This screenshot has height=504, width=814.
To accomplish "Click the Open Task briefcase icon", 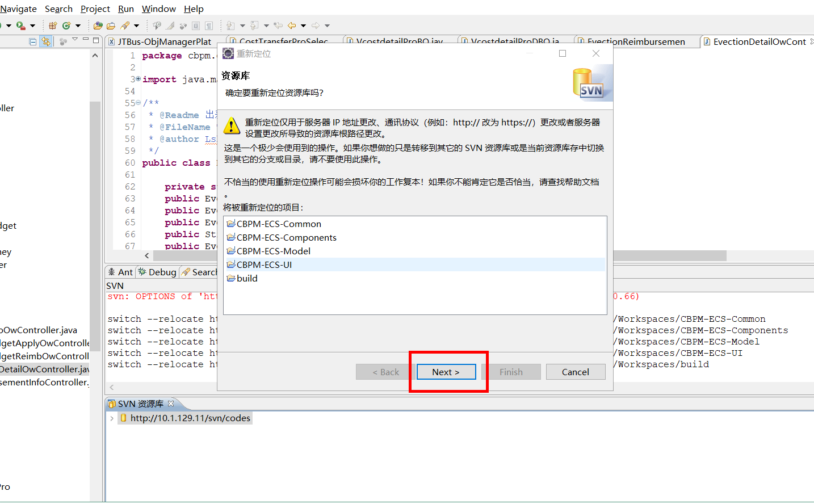I will (111, 26).
